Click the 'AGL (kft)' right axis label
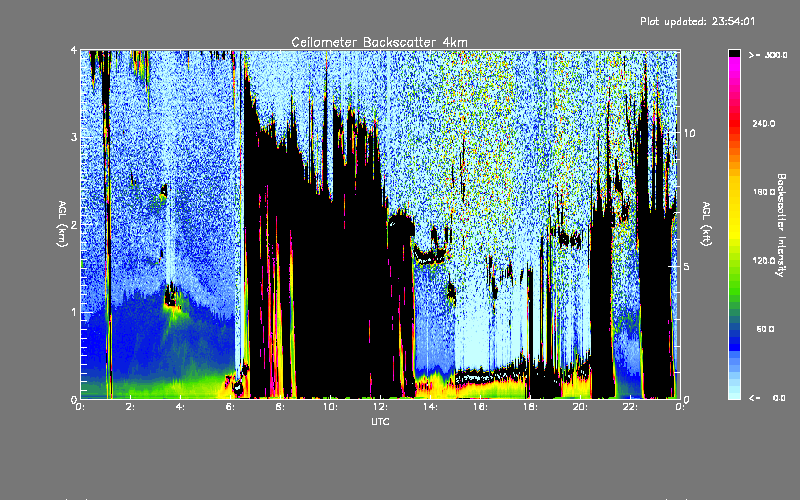The height and width of the screenshot is (500, 800). pyautogui.click(x=706, y=224)
